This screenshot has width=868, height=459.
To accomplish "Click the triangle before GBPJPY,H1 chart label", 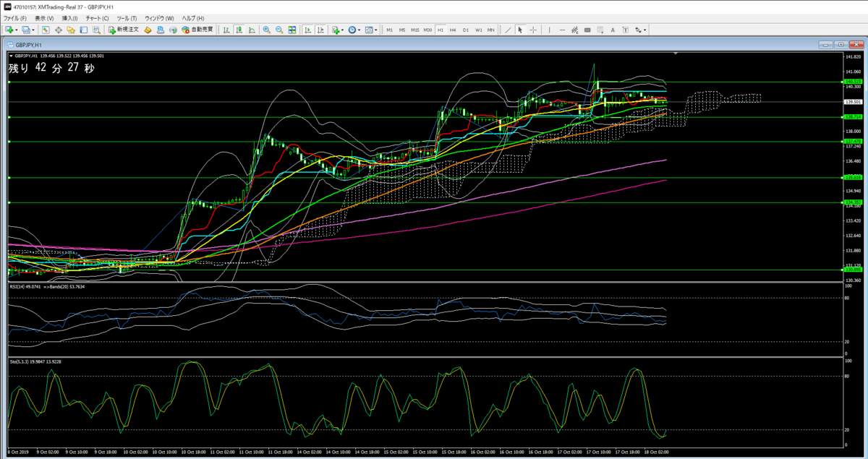I will click(x=10, y=56).
